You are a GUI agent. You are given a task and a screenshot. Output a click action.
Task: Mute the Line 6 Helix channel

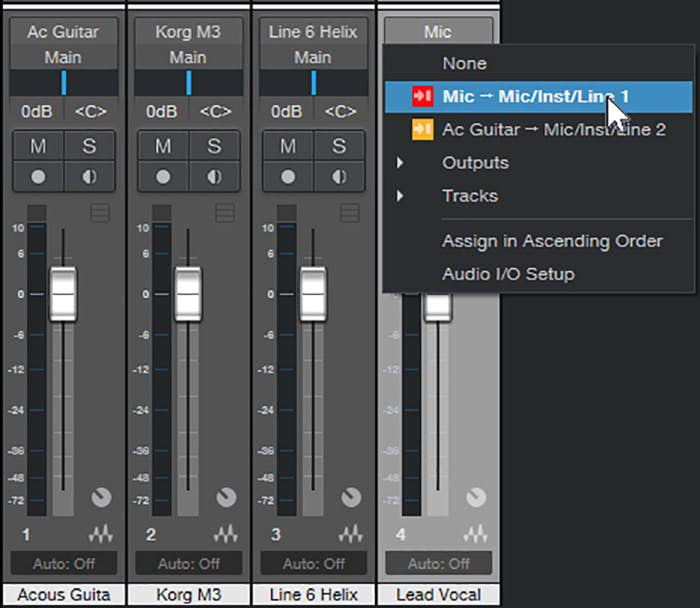click(x=288, y=146)
